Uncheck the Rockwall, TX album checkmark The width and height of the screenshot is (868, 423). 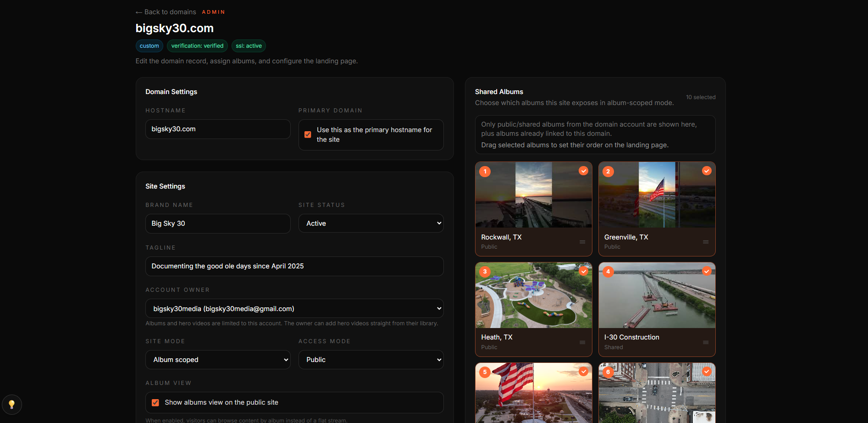pyautogui.click(x=583, y=171)
